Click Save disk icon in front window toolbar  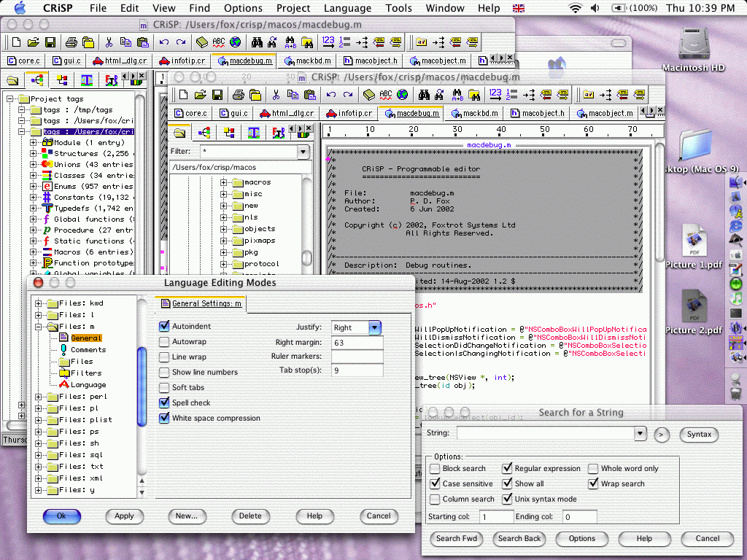coord(217,95)
